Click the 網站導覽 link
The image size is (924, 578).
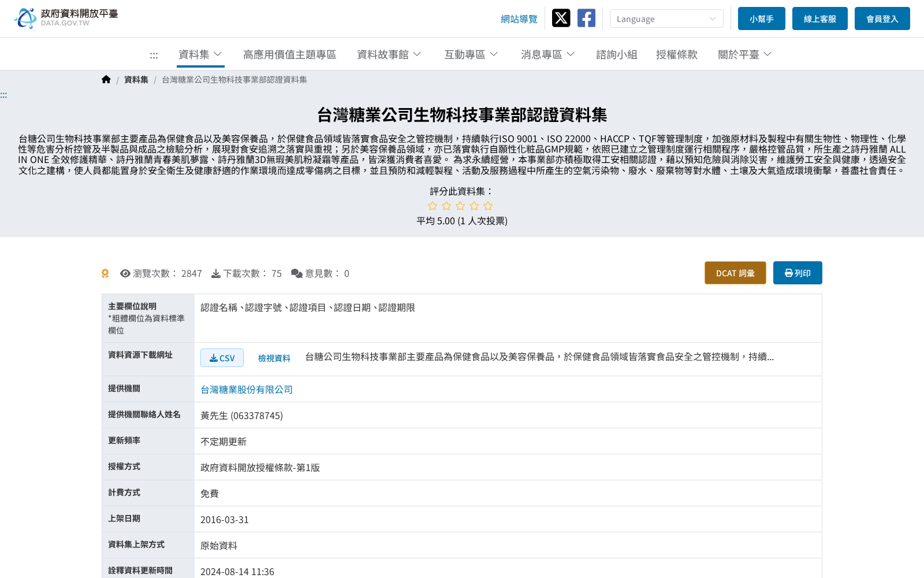[x=519, y=19]
